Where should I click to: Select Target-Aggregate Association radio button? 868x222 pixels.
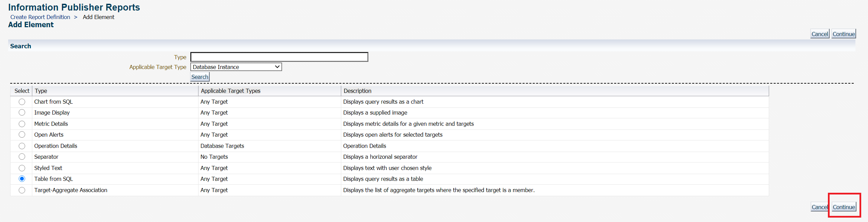click(22, 190)
